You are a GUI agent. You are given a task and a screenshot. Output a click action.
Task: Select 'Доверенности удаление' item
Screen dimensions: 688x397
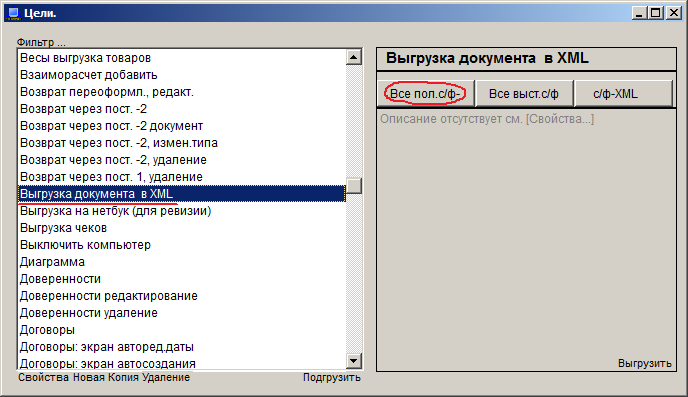click(182, 313)
